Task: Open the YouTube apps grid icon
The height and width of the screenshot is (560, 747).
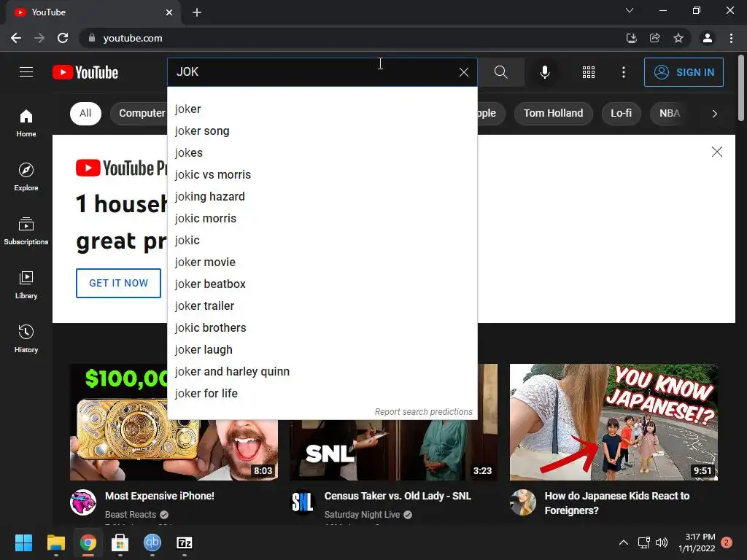Action: point(589,72)
